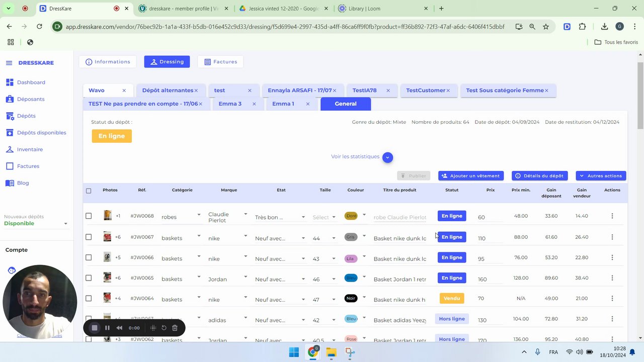Open Tous les favoris bookmarks folder

(x=616, y=42)
